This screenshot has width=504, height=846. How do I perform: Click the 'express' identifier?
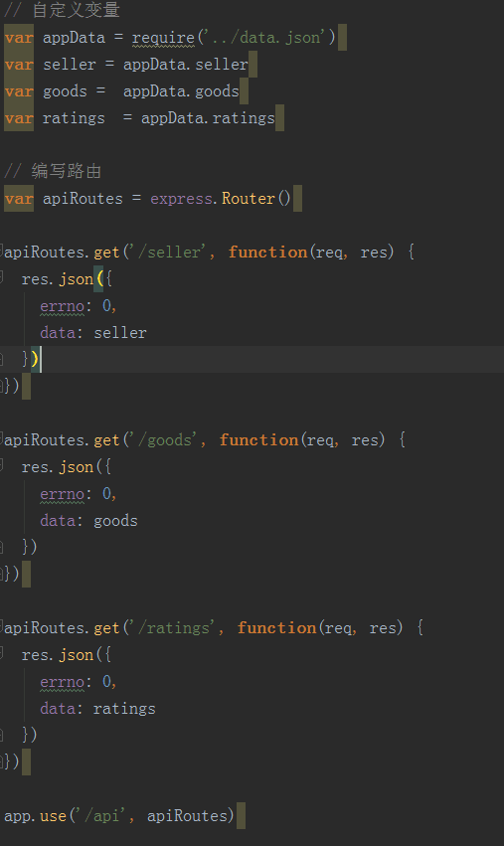[181, 199]
